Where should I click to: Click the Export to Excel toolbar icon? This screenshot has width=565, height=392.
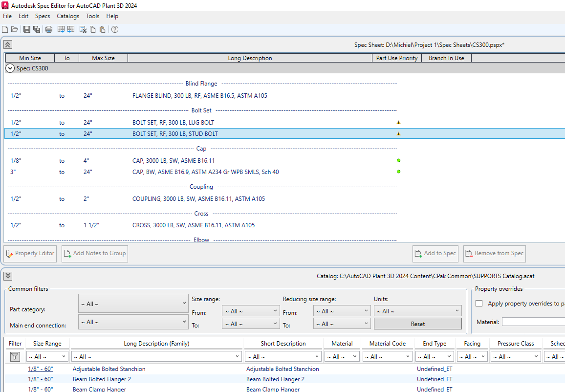(x=61, y=29)
